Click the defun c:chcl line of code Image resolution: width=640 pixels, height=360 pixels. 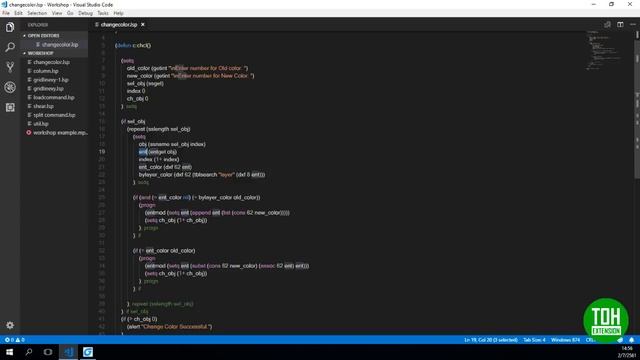133,45
